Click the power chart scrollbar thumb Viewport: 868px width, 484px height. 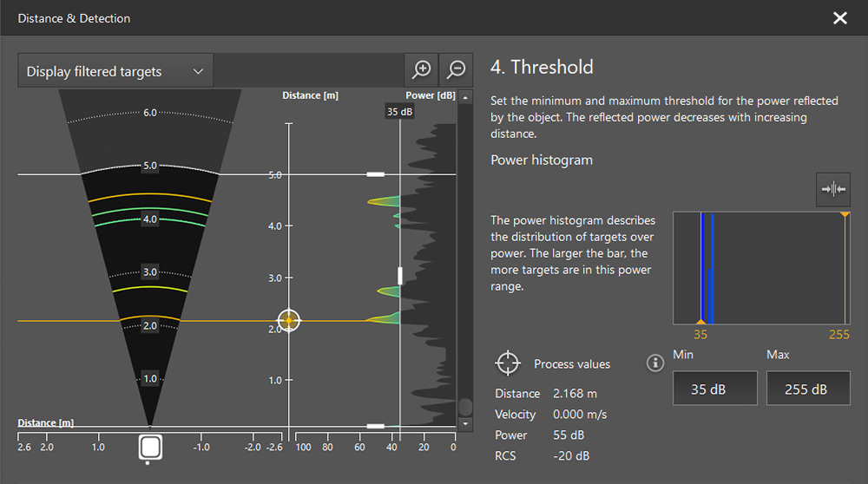pos(465,406)
